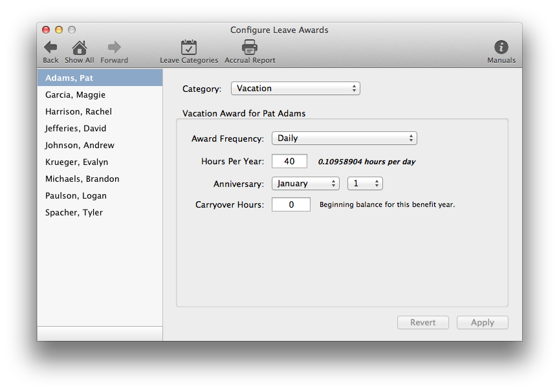
Task: Select Krueger, Evalyn in employee list
Action: tap(100, 162)
